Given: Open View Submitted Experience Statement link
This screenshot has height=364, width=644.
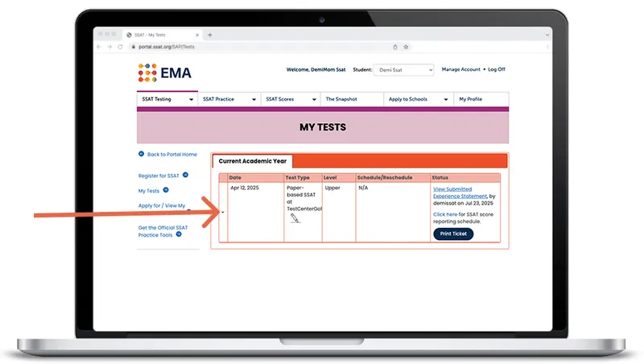Looking at the screenshot, I should point(460,192).
